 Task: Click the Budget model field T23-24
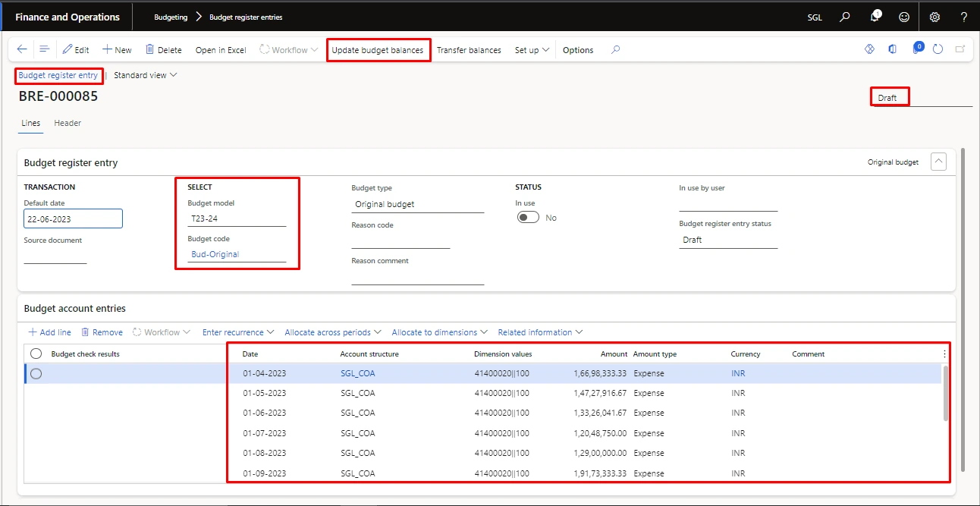(237, 218)
